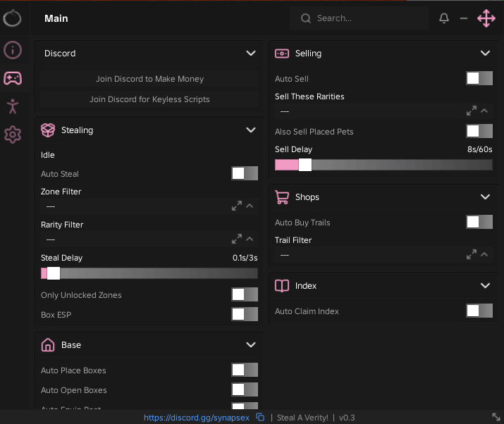Click the Steal A Verity! label

302,418
